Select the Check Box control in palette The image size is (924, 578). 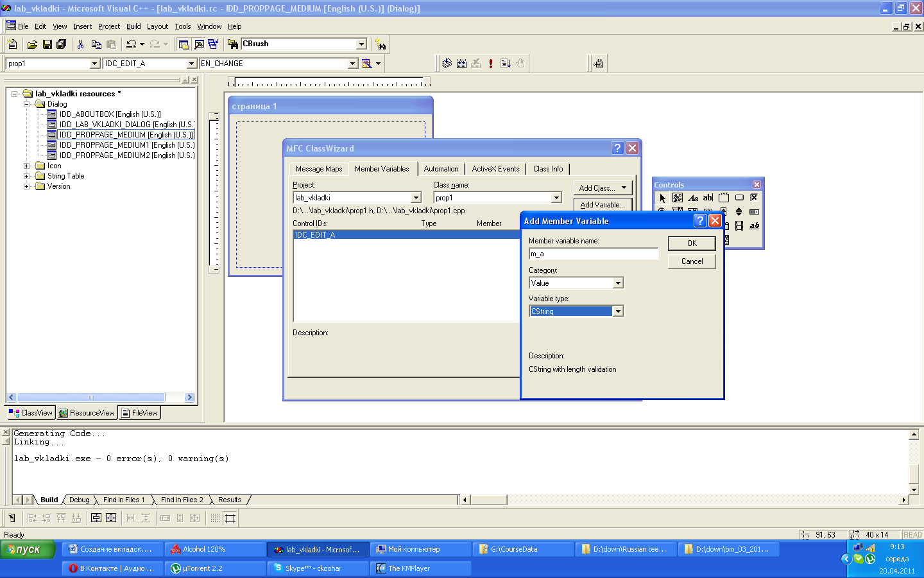click(755, 198)
